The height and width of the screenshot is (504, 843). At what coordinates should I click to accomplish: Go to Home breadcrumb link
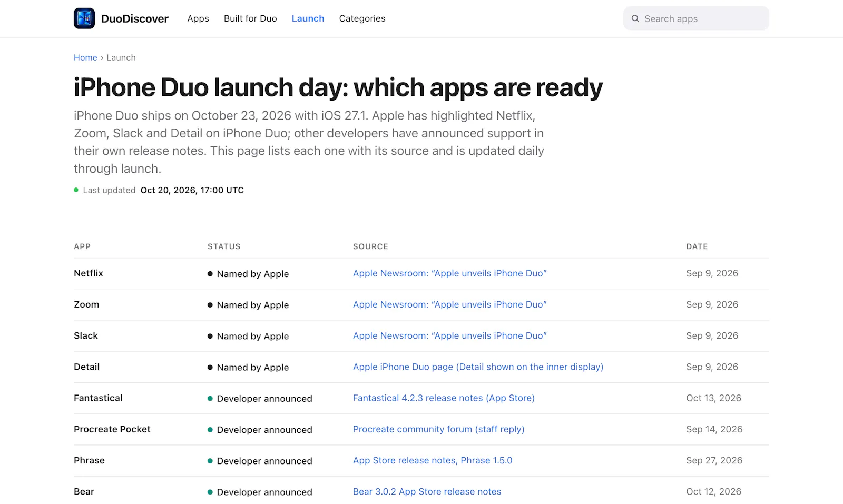(x=85, y=57)
